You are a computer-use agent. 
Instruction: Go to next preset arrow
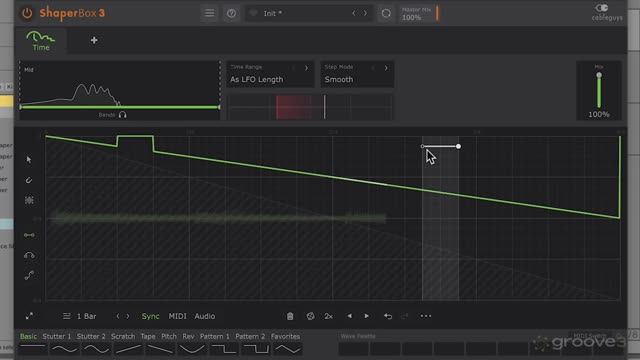(365, 13)
